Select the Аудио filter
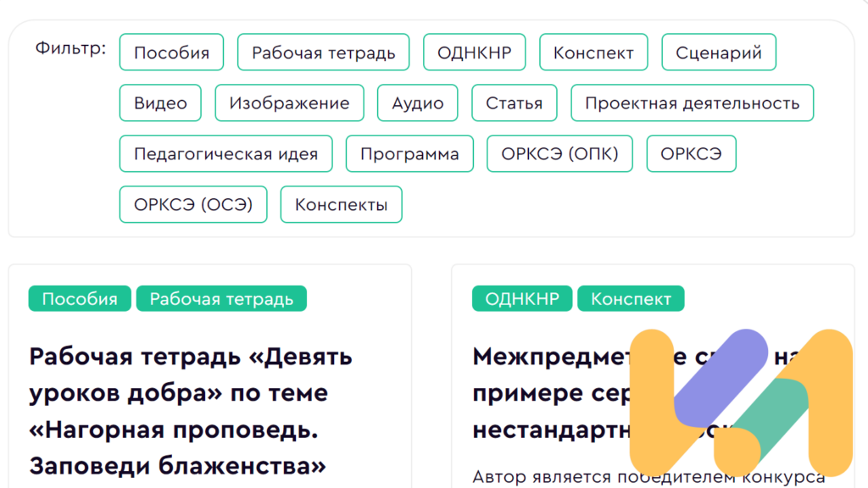This screenshot has height=488, width=868. click(x=417, y=103)
